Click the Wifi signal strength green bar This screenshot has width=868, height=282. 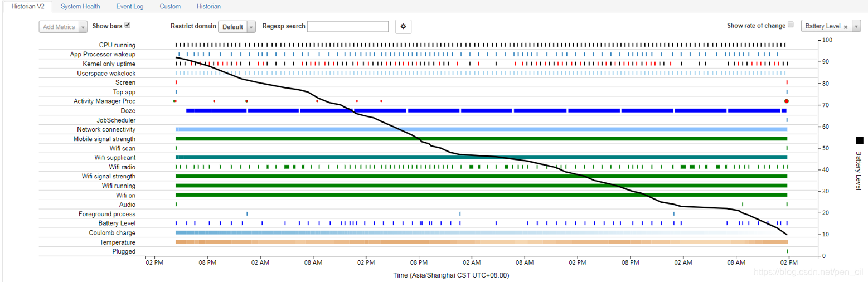481,176
